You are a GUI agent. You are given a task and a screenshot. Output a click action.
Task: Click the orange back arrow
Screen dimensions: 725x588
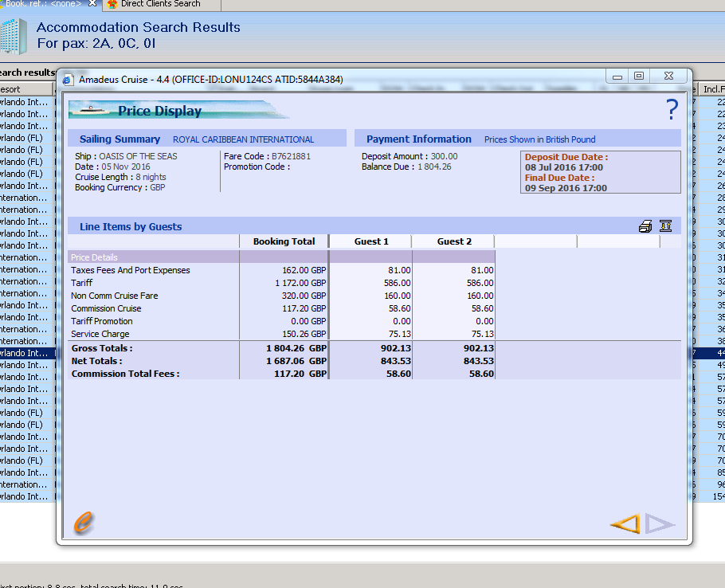click(625, 523)
